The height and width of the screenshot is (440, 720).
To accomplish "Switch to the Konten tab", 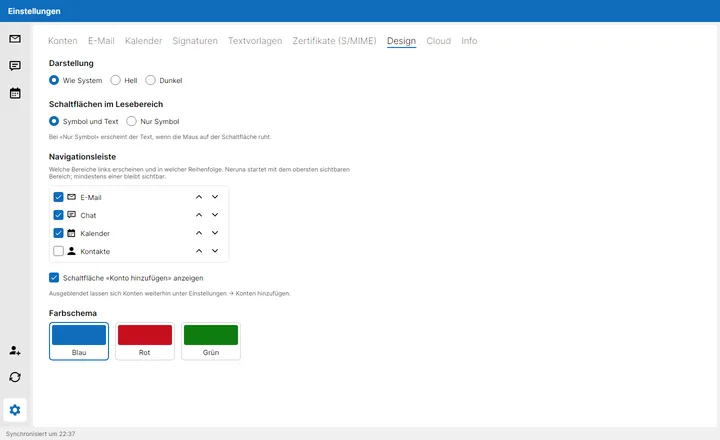I will coord(63,41).
